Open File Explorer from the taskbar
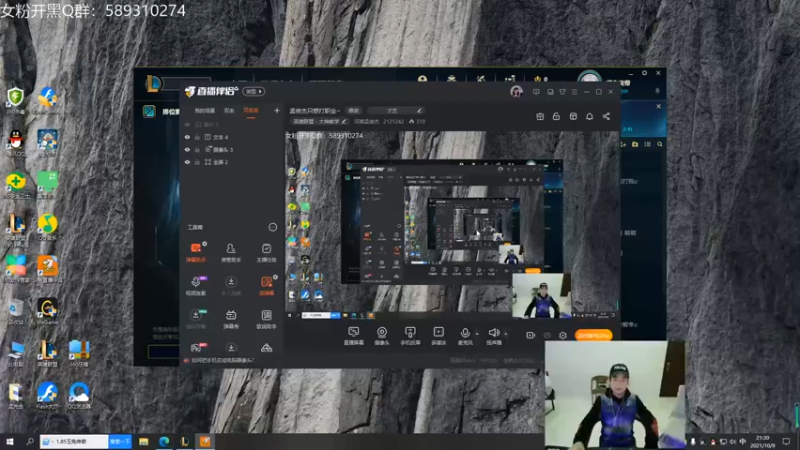The image size is (800, 450). pos(143,441)
